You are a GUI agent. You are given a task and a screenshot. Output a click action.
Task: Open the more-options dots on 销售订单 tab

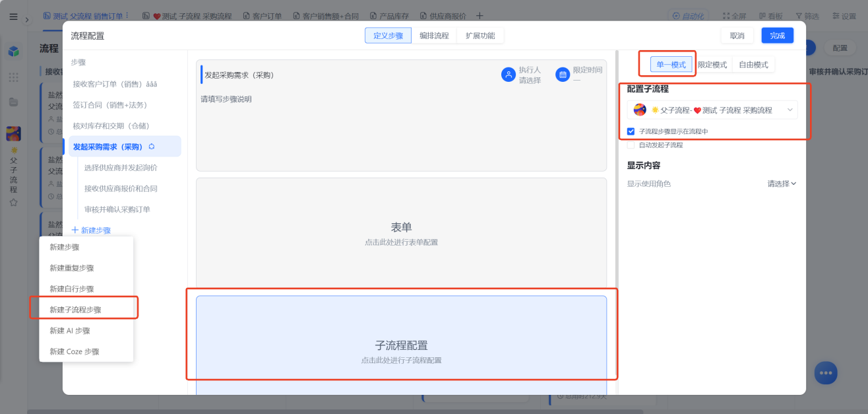tap(127, 15)
